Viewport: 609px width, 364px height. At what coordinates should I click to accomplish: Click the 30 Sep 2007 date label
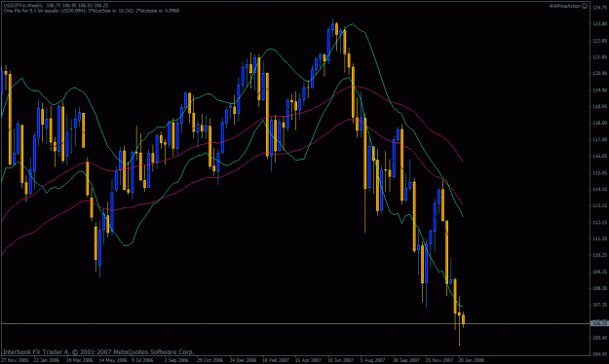406,360
